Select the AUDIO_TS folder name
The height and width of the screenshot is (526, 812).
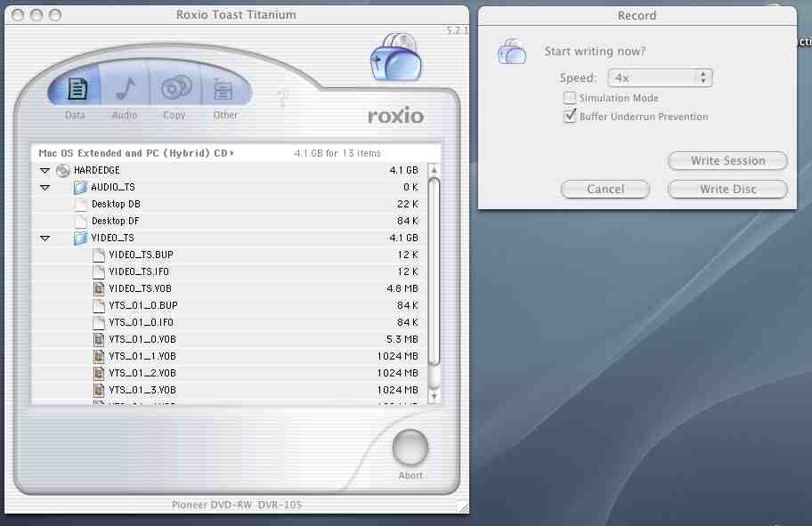[113, 188]
